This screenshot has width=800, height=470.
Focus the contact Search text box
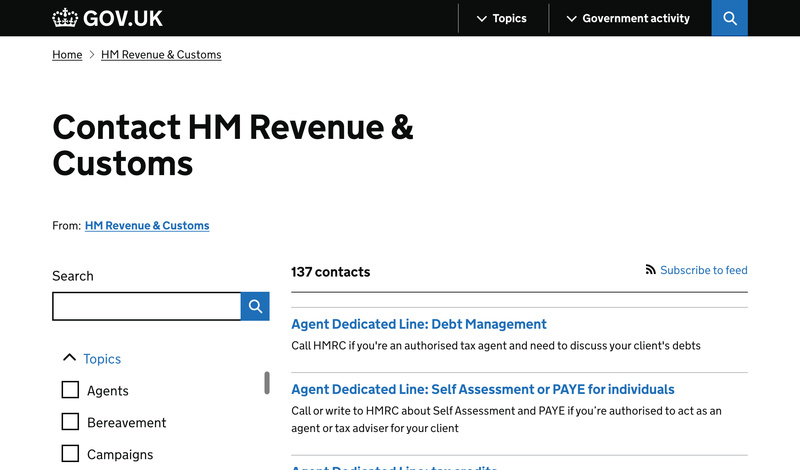coord(146,306)
